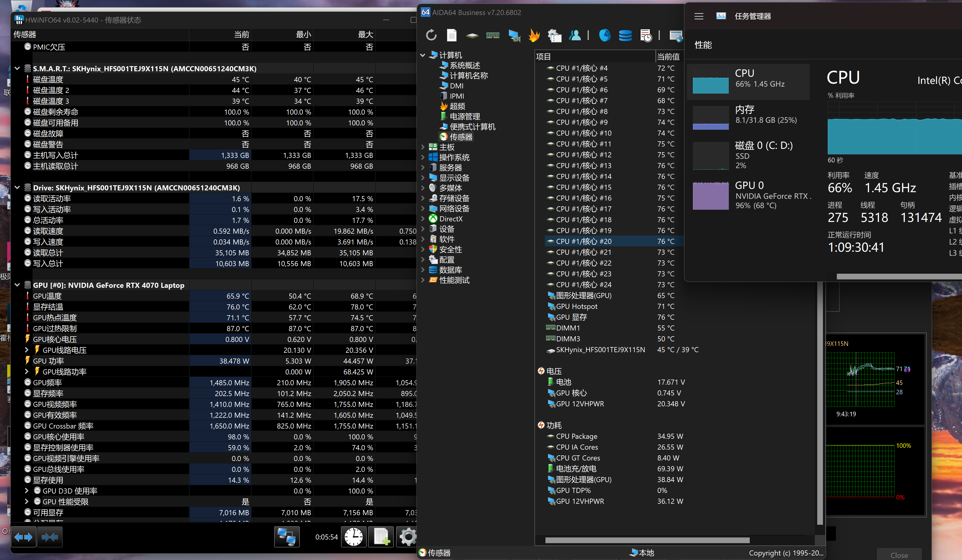The height and width of the screenshot is (560, 962).
Task: Click the monitor diagnostics icon in AIDA64 toolbar
Action: (x=514, y=35)
